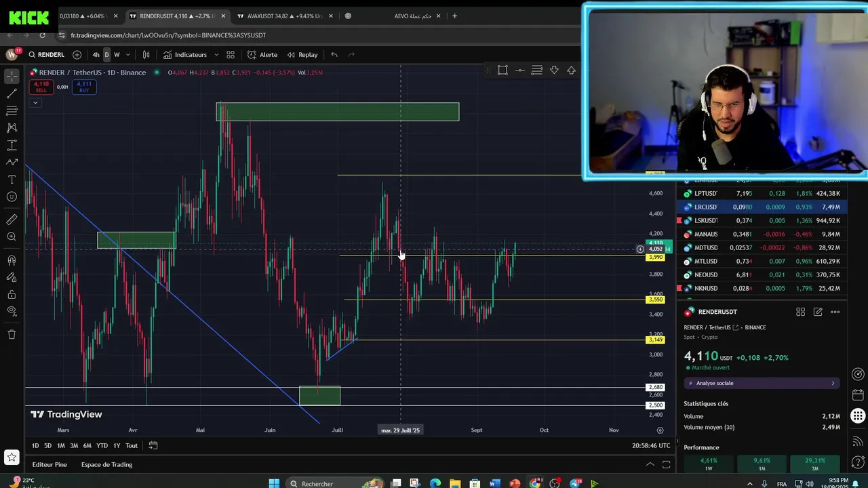Toggle stay in drawing mode
Screen dimensions: 868x488
12,277
